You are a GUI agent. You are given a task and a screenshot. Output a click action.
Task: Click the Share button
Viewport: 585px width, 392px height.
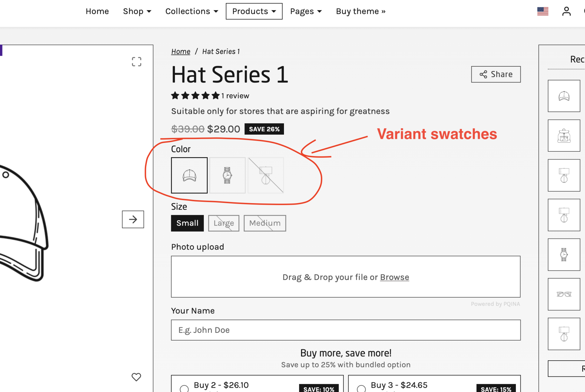(496, 74)
